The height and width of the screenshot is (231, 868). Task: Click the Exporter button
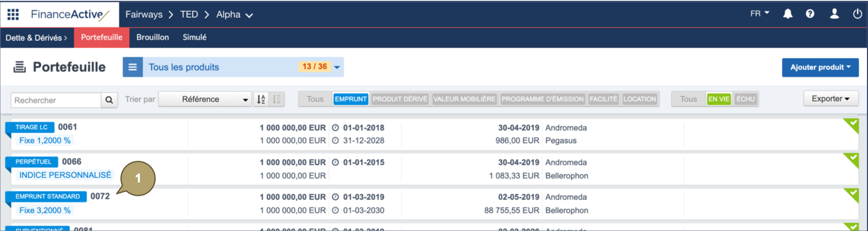click(830, 99)
